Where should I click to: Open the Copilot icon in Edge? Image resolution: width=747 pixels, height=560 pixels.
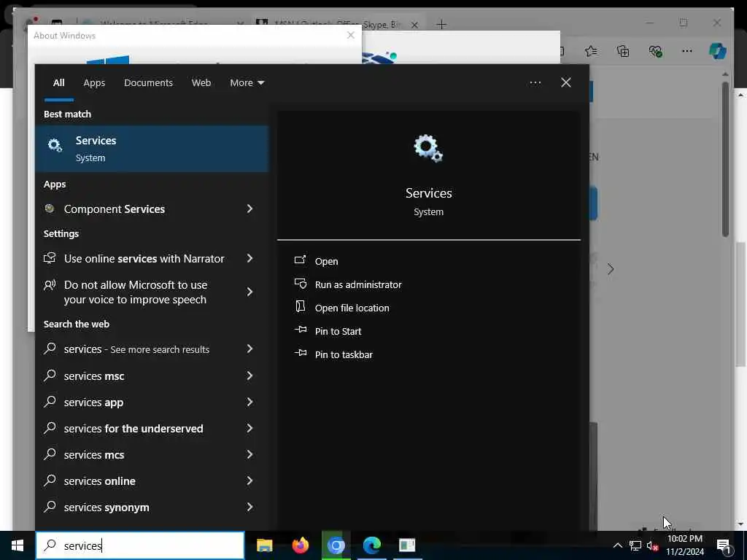[718, 51]
